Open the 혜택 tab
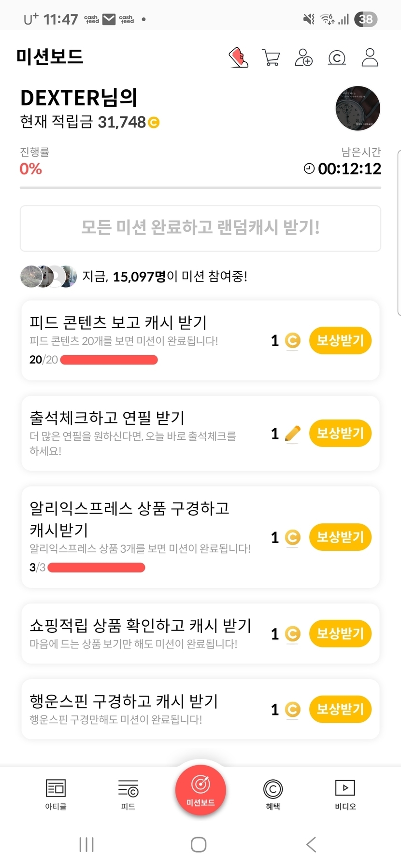 [x=273, y=794]
